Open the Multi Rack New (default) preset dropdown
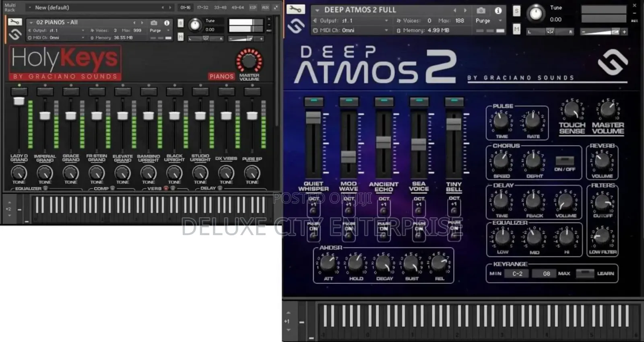 pos(30,7)
